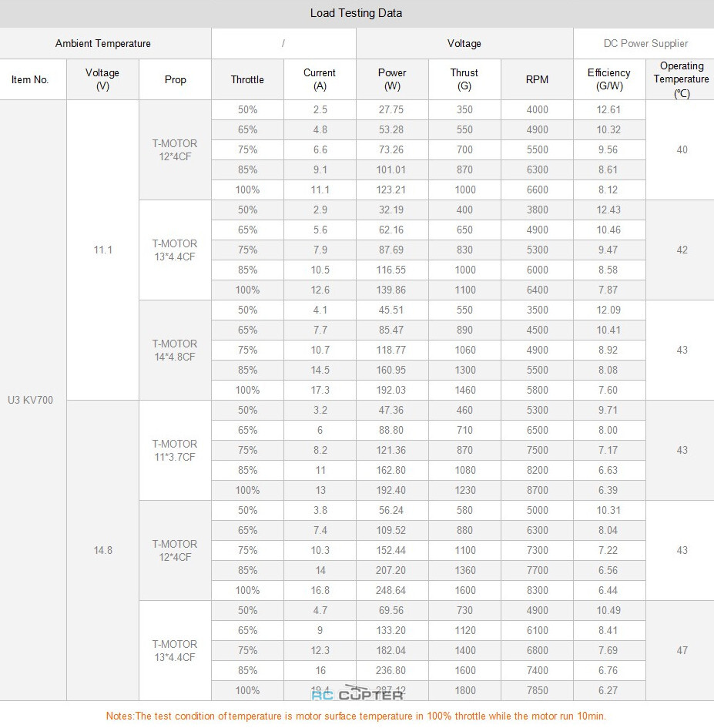
Task: Select thrust value '1800'
Action: pos(464,690)
